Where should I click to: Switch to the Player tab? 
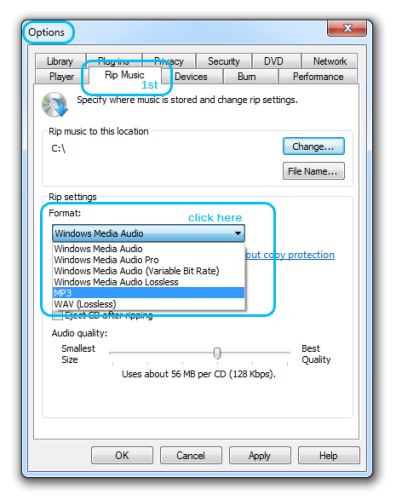point(61,76)
